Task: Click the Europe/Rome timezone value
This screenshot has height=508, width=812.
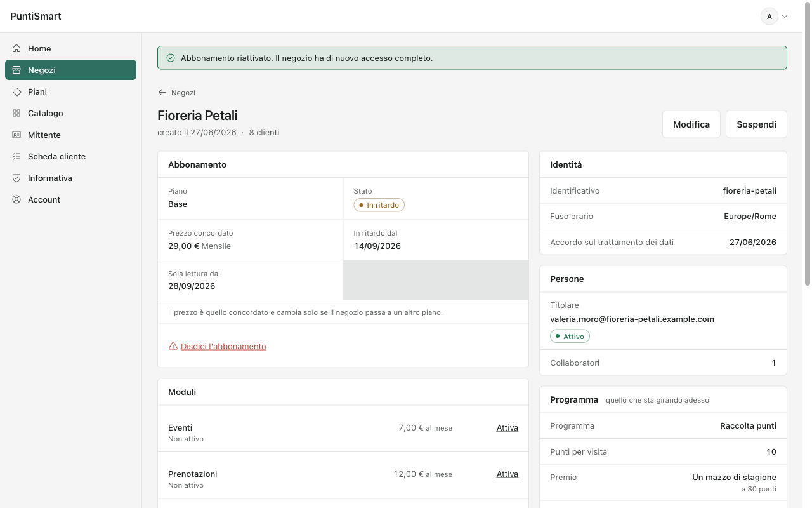Action: click(x=750, y=217)
